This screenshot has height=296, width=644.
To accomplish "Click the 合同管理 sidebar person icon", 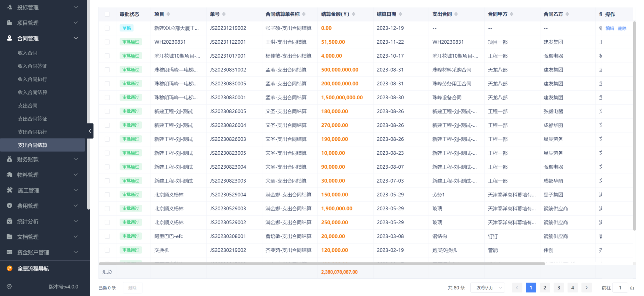I will [9, 38].
